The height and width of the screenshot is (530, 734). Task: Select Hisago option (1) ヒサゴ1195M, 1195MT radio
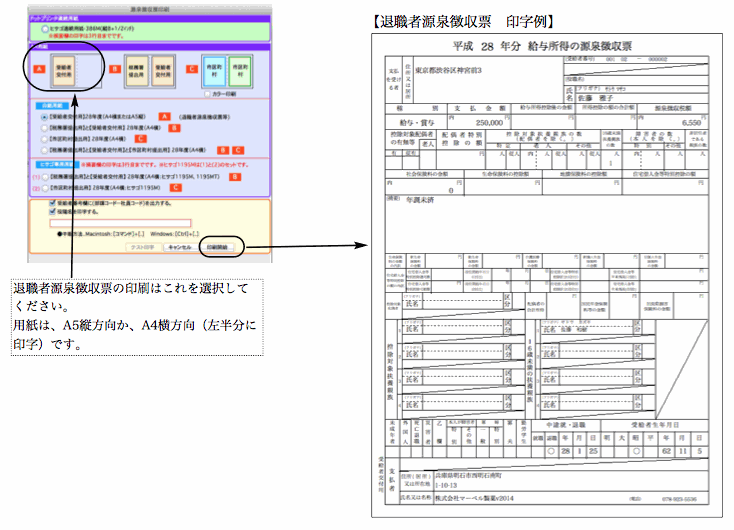(x=44, y=176)
